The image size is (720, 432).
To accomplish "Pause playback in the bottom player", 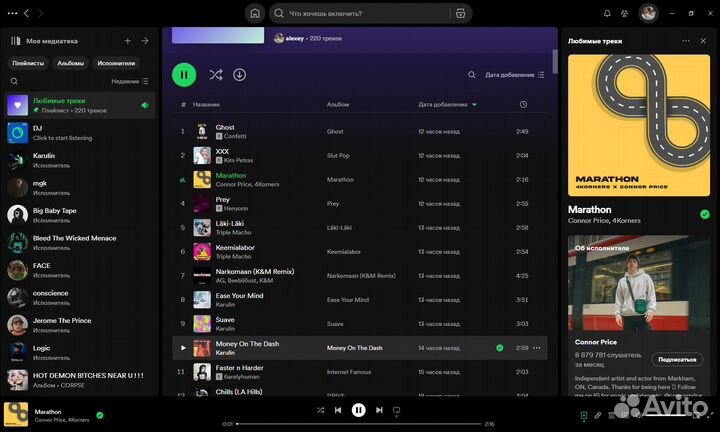I will click(x=359, y=410).
